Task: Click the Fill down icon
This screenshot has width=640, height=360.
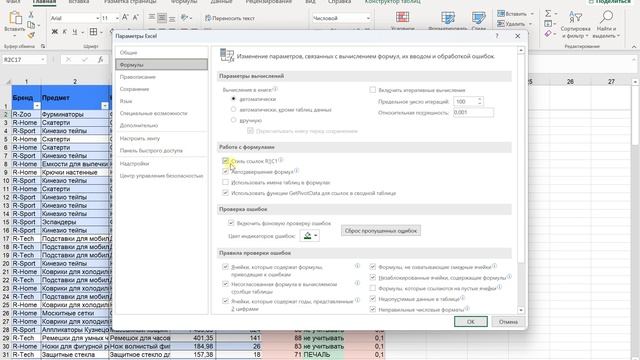Action: point(548,24)
